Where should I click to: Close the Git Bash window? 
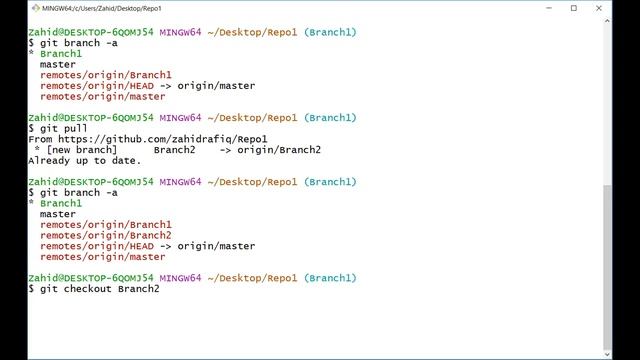tap(599, 8)
